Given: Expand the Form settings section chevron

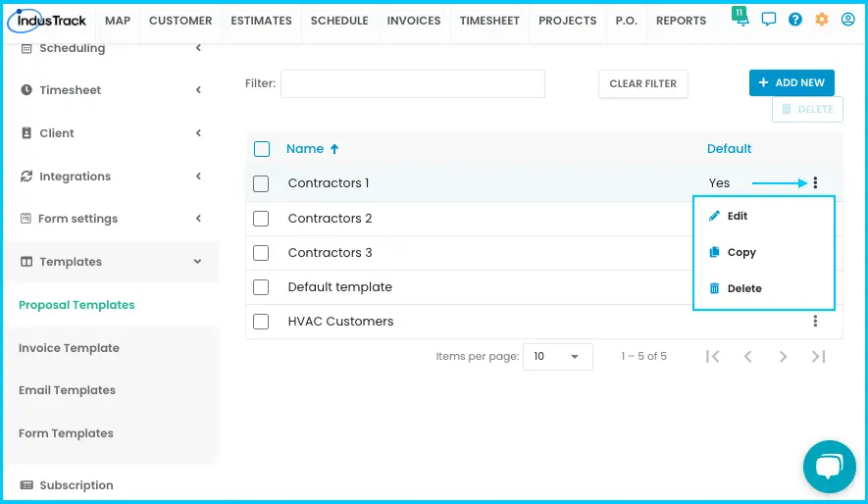Looking at the screenshot, I should point(198,218).
